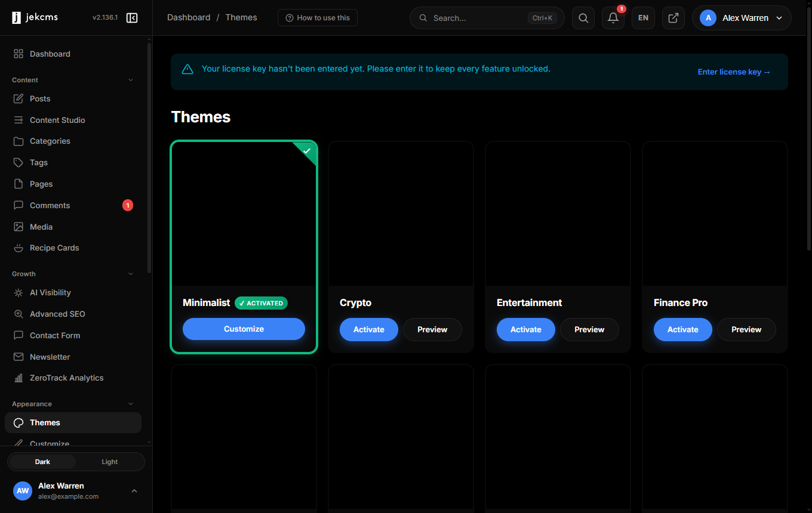The image size is (812, 513).
Task: Collapse the Appearance section
Action: (x=131, y=404)
